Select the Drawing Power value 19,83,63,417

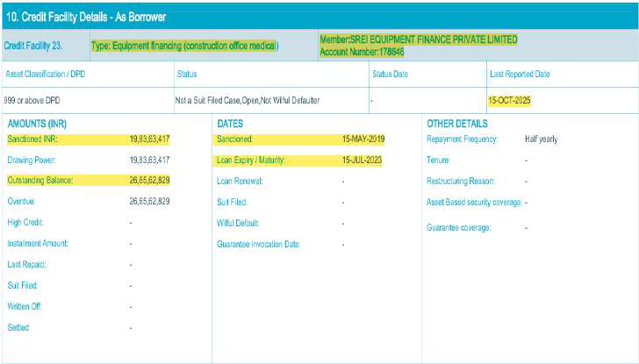[x=149, y=160]
